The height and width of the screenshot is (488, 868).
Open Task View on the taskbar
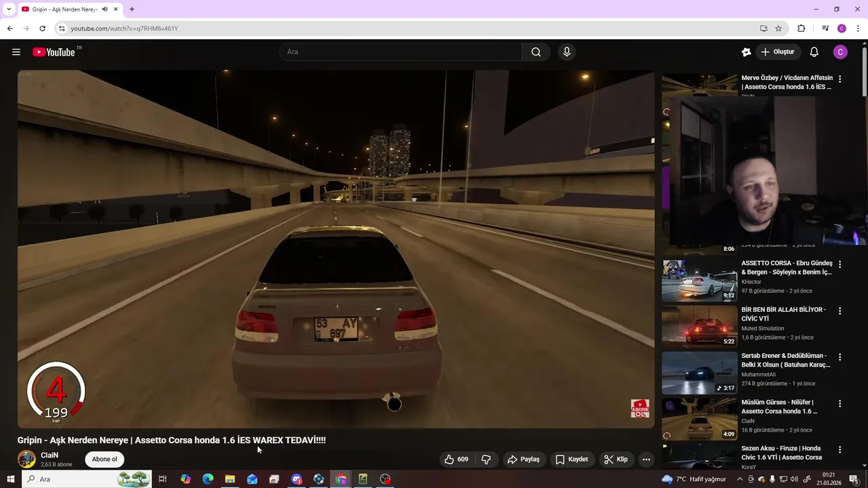(x=163, y=479)
